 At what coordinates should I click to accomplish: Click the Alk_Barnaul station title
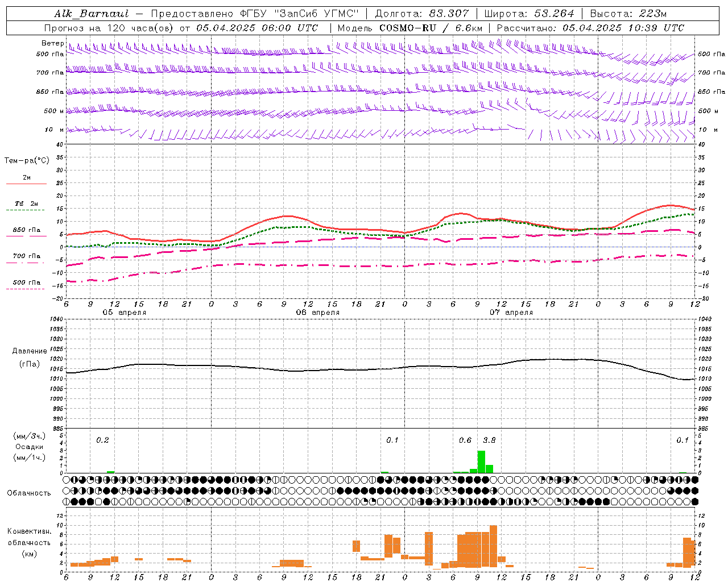tap(92, 14)
